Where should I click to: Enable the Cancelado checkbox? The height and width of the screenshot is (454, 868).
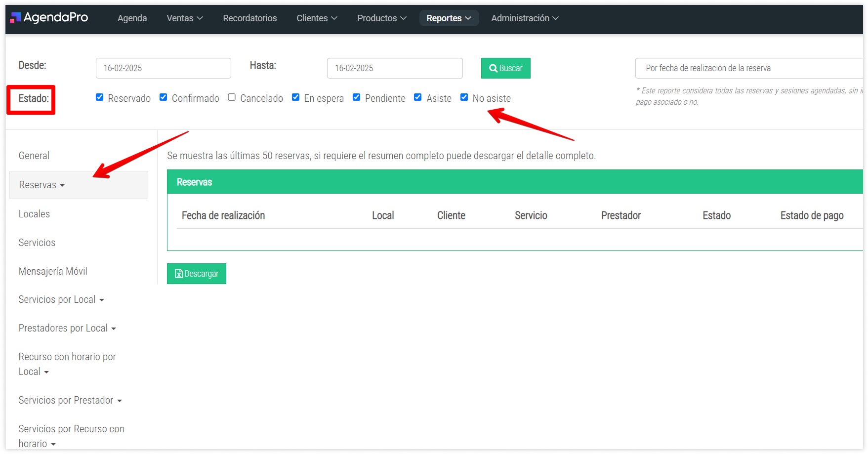pyautogui.click(x=232, y=97)
